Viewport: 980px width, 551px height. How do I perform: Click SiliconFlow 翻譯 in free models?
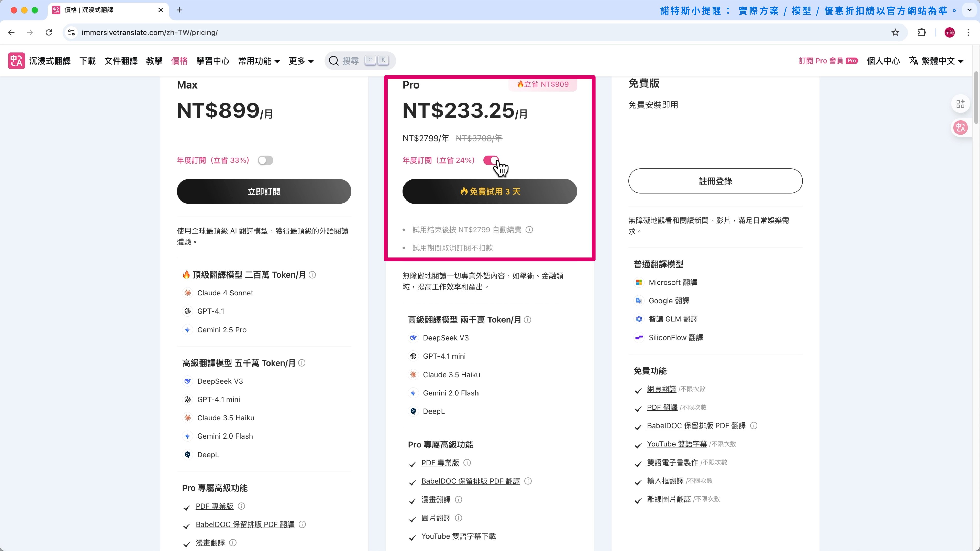coord(669,338)
